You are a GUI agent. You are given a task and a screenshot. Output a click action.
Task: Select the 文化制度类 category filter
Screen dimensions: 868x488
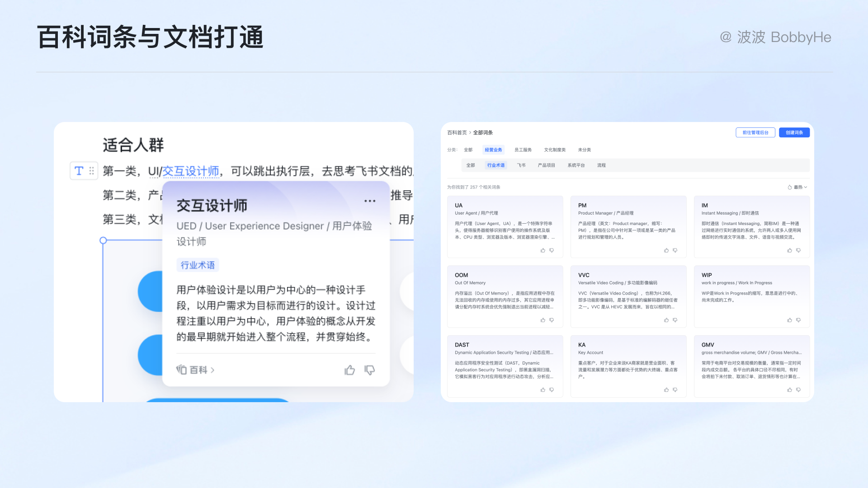555,150
